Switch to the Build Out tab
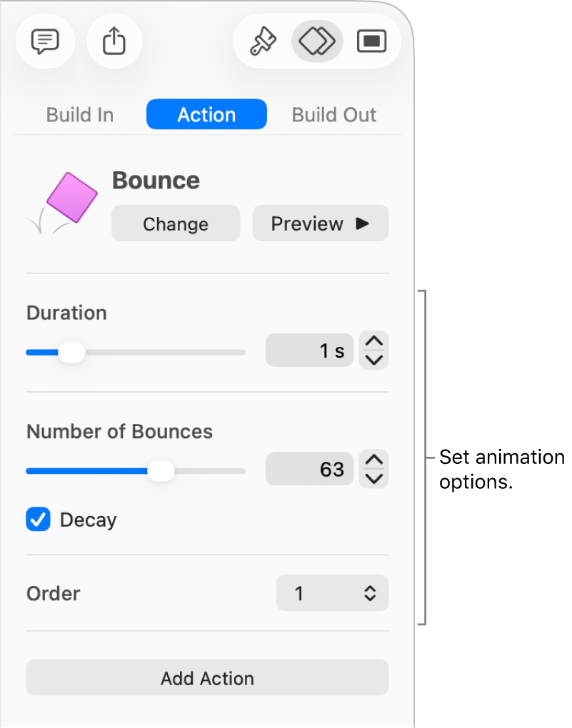Image resolution: width=572 pixels, height=728 pixels. point(333,114)
